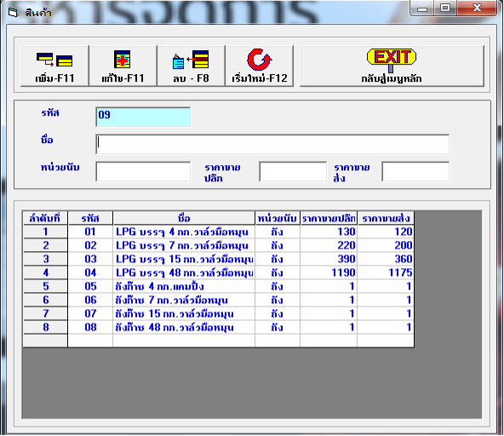
Task: Click retail price 1190 cell
Action: click(329, 272)
